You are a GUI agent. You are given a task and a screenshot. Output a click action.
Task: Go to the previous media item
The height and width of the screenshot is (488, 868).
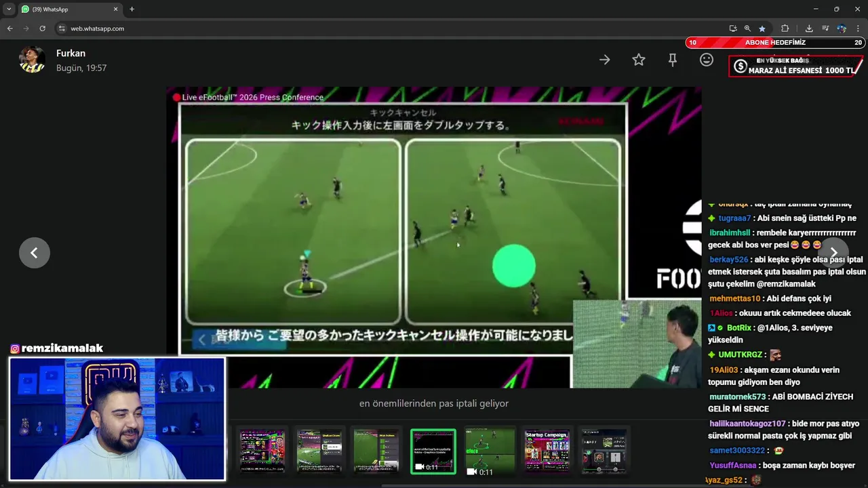(34, 253)
